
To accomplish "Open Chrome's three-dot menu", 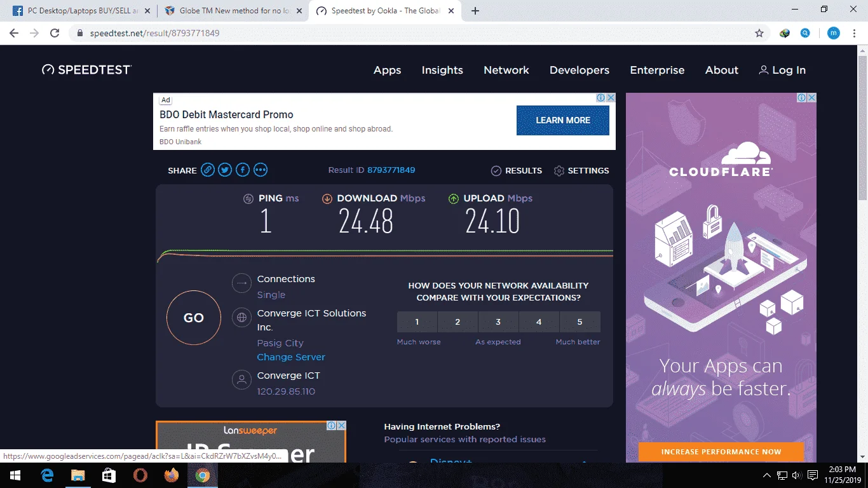I will pyautogui.click(x=855, y=33).
